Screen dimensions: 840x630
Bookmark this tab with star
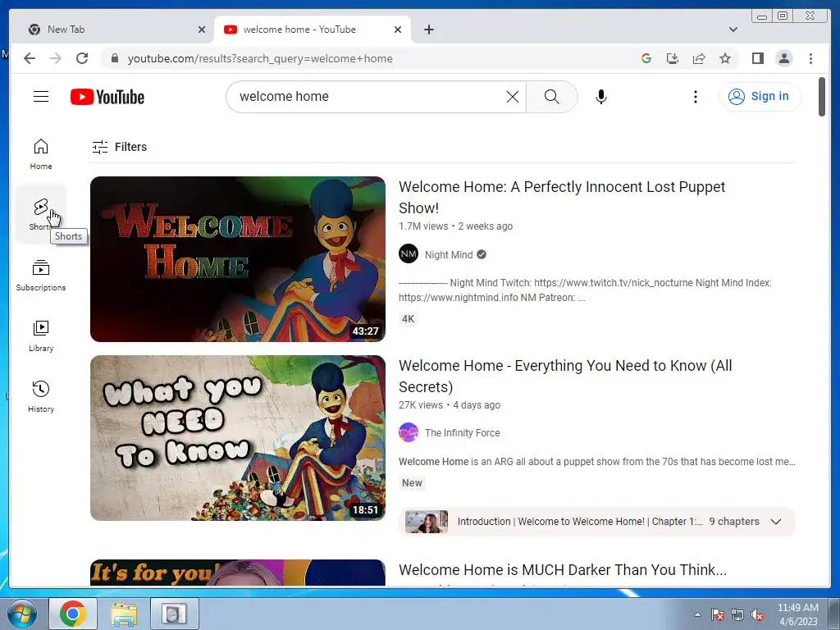(x=725, y=58)
